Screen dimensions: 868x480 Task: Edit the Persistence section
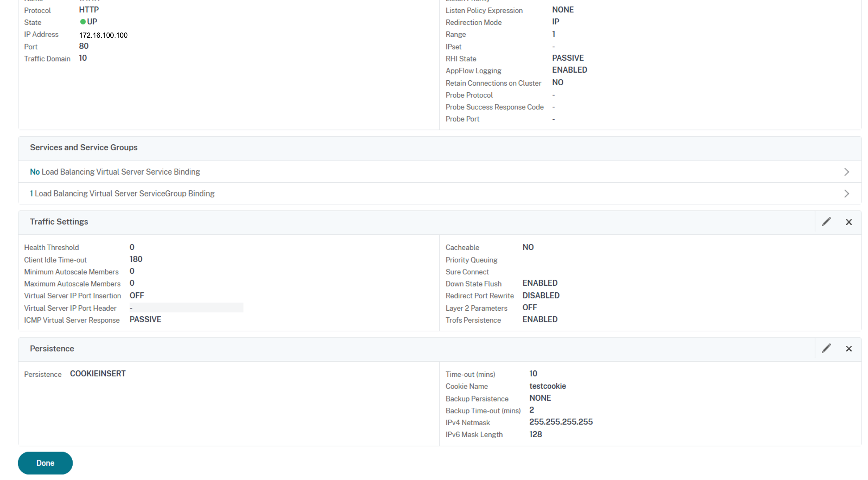click(826, 349)
